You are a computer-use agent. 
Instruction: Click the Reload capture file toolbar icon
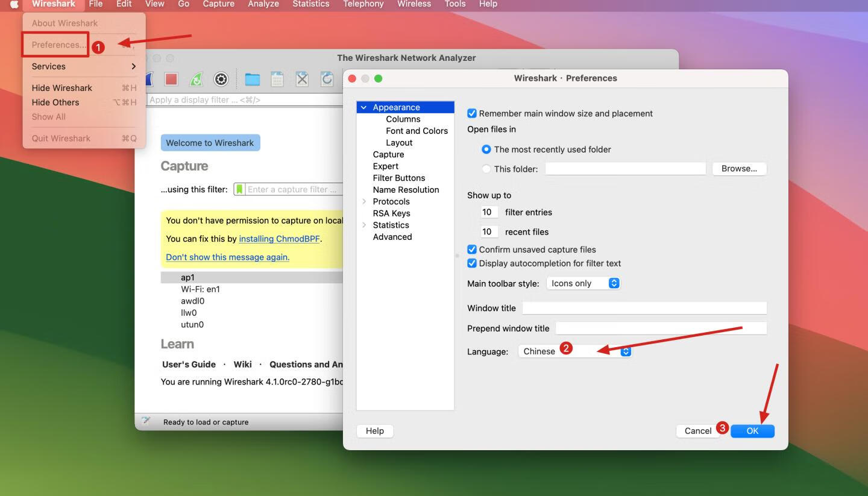tap(327, 79)
